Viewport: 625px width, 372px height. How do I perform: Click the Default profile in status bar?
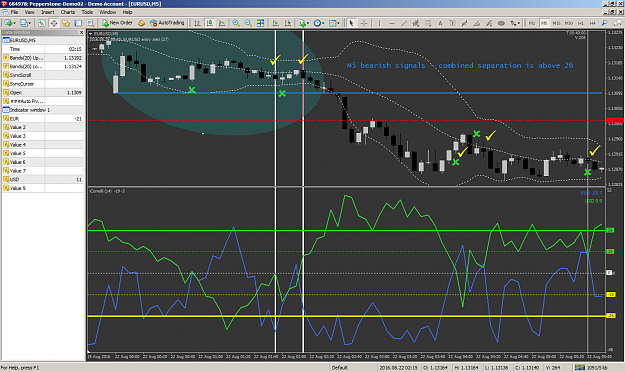pos(340,368)
